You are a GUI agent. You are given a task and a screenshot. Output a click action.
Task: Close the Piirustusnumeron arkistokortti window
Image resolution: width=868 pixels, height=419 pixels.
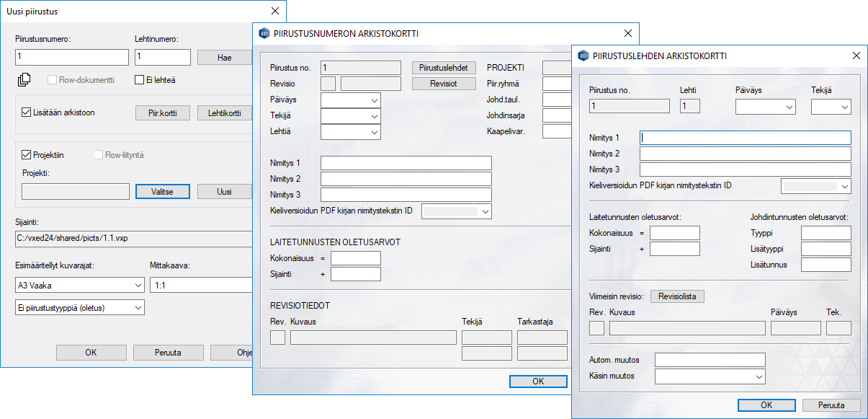point(627,33)
